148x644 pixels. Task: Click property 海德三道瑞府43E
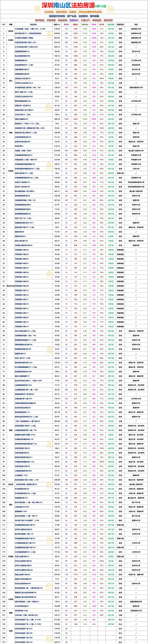(22, 119)
